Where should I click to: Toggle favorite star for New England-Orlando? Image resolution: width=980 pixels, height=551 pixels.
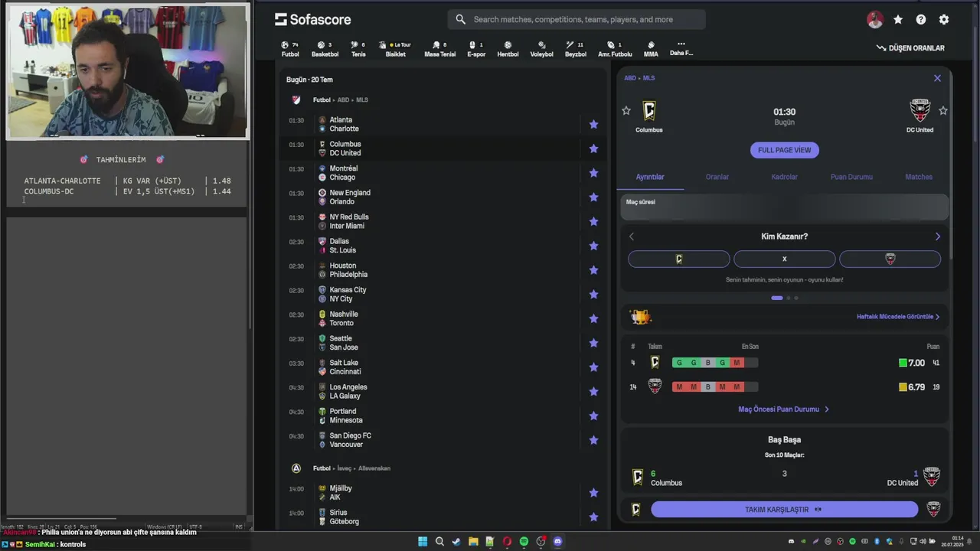pyautogui.click(x=593, y=197)
